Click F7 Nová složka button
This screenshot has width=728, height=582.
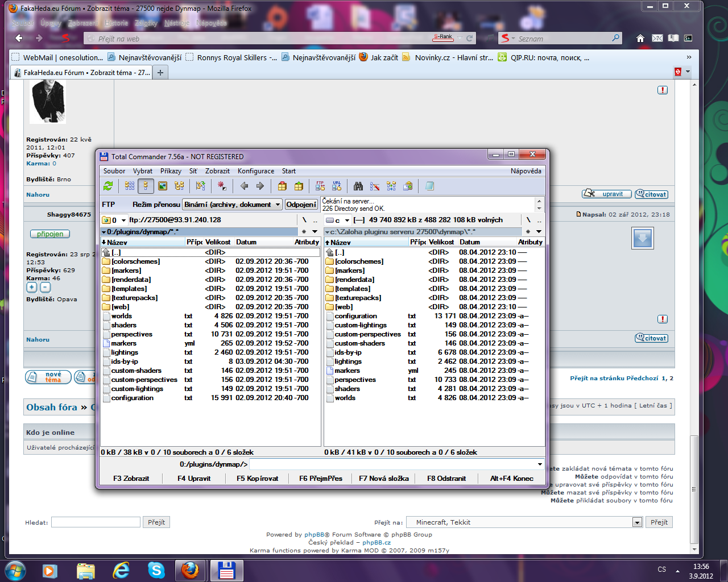pos(384,479)
